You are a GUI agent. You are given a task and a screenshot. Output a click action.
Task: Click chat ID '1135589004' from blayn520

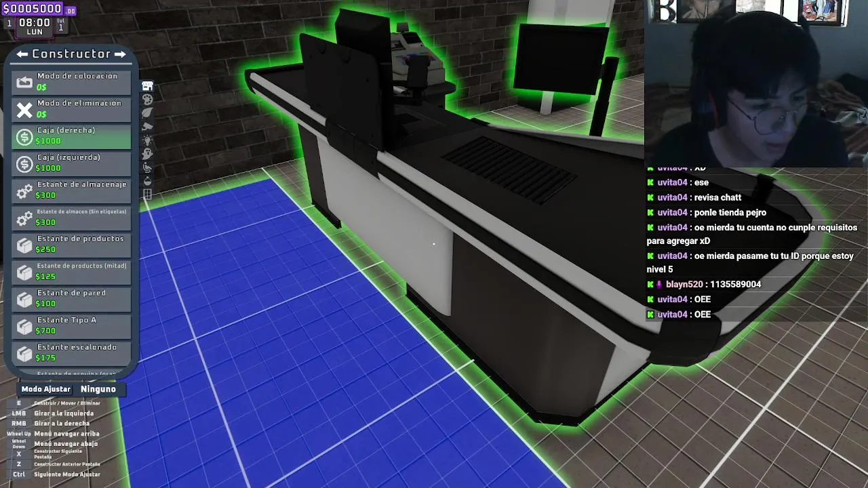(x=736, y=285)
